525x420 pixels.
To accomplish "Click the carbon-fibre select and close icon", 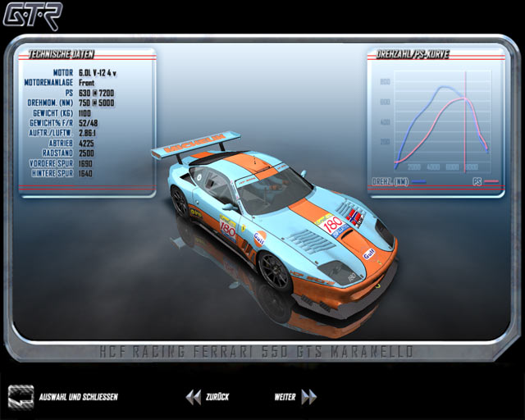I will 21,397.
